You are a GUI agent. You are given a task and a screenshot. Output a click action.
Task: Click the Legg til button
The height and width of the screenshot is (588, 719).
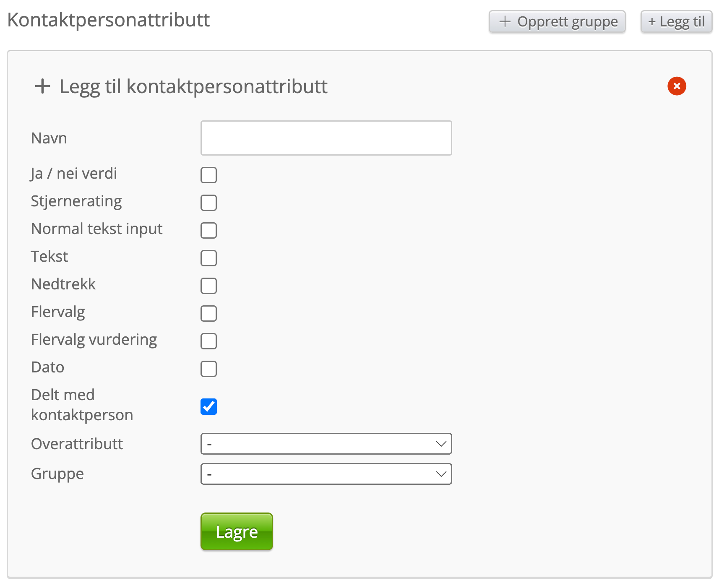click(676, 21)
